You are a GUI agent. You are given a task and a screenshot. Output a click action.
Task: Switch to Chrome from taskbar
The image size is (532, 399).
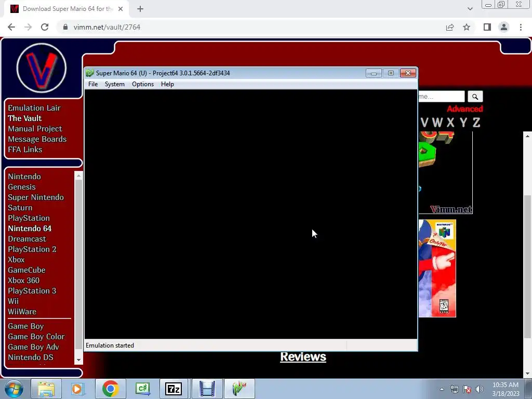[x=110, y=389]
